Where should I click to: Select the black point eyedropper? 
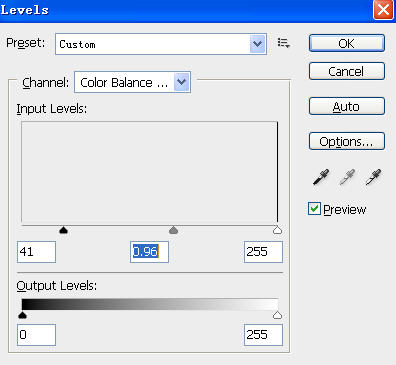[x=321, y=177]
